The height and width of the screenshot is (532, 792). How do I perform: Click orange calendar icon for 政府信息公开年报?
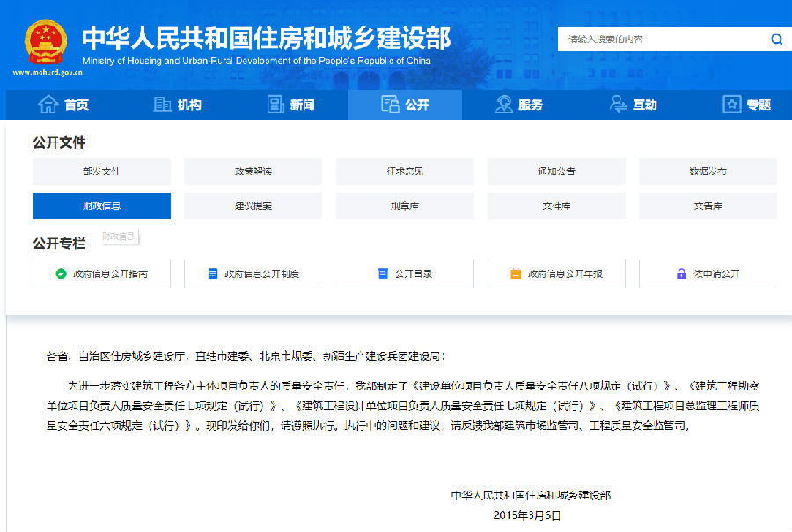[x=516, y=273]
